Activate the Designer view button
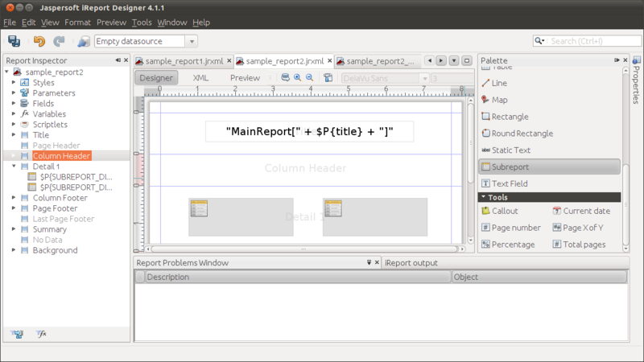This screenshot has width=644, height=362. coord(156,77)
